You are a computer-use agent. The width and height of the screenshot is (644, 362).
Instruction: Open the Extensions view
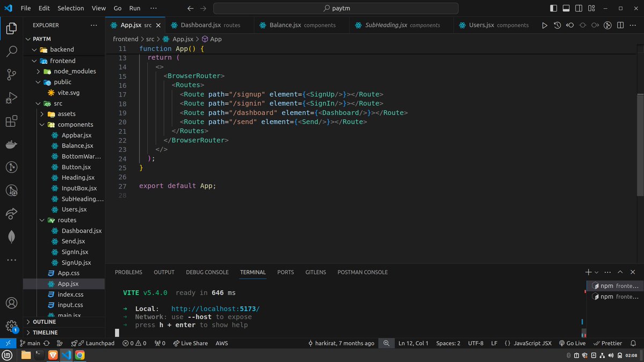click(11, 121)
